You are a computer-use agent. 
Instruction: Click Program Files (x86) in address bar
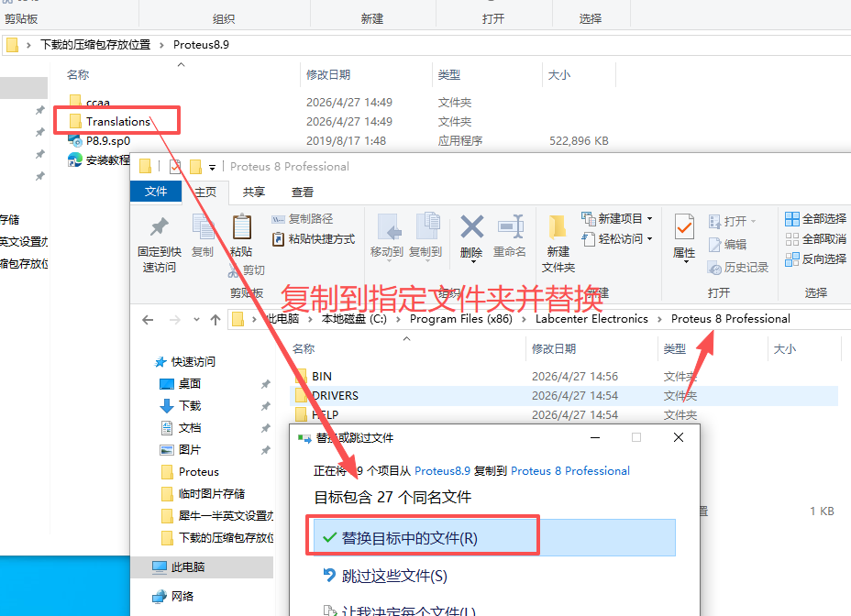[x=460, y=319]
